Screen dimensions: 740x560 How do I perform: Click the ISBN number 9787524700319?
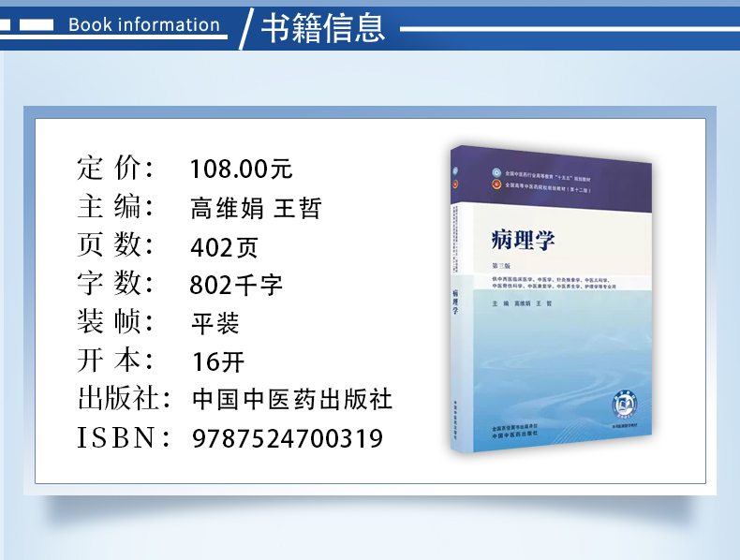point(288,438)
